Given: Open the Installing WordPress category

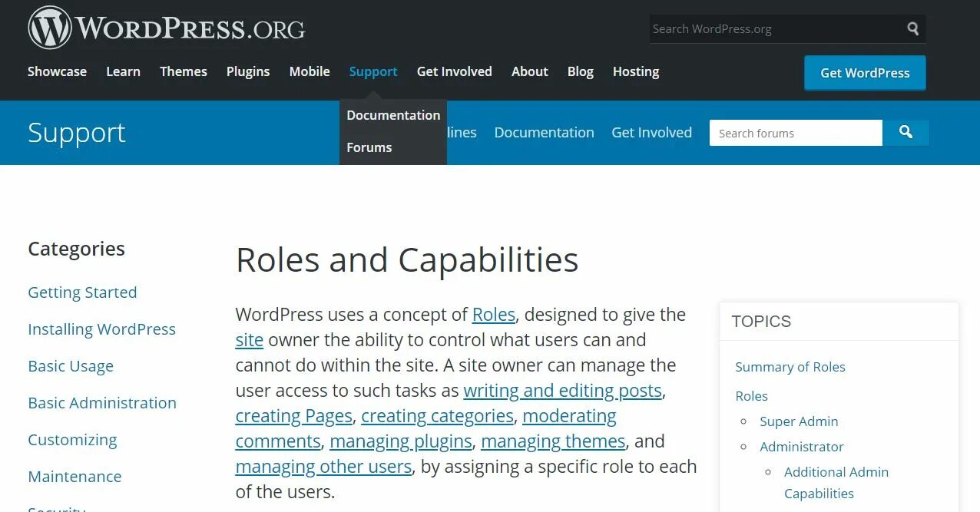Looking at the screenshot, I should point(102,329).
